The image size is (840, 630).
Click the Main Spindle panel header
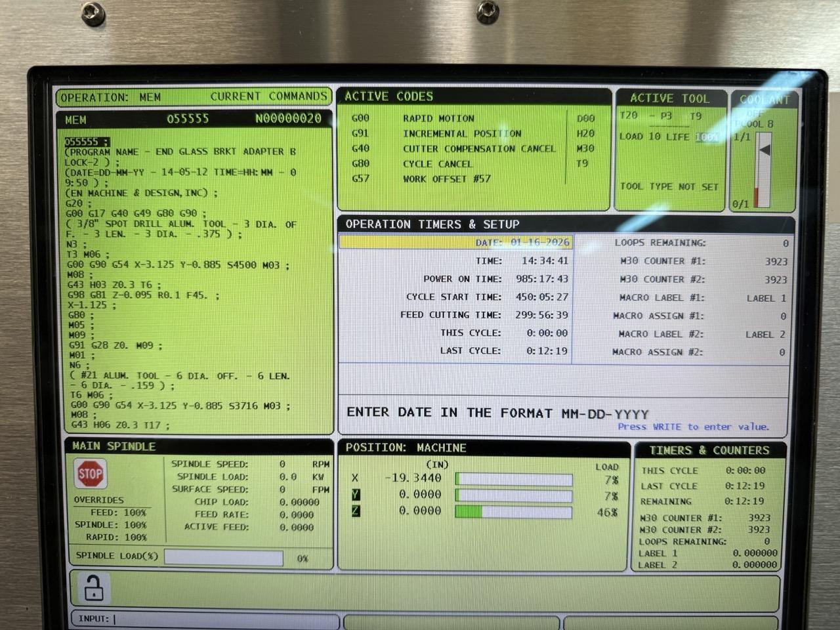tap(114, 446)
